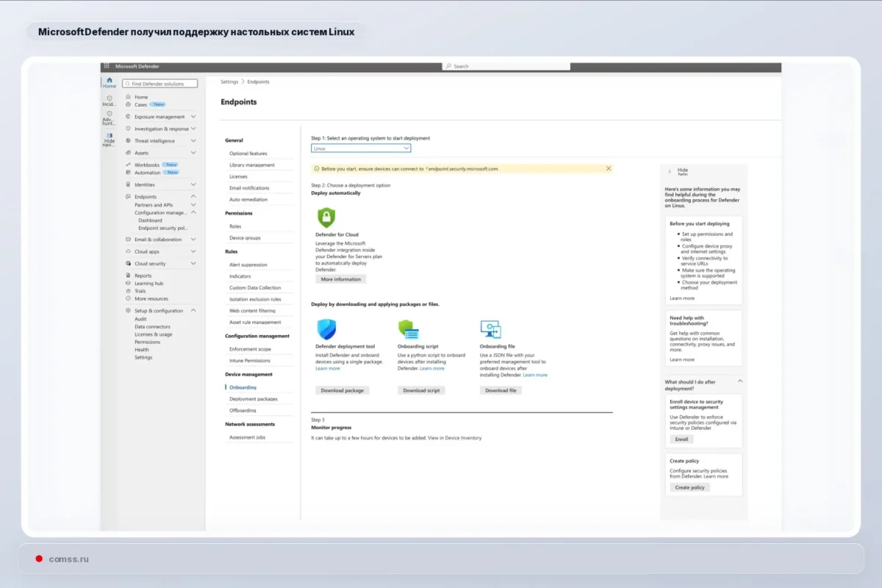Image resolution: width=882 pixels, height=588 pixels.
Task: Click Learn more under Defender deployment tool
Action: (x=328, y=368)
